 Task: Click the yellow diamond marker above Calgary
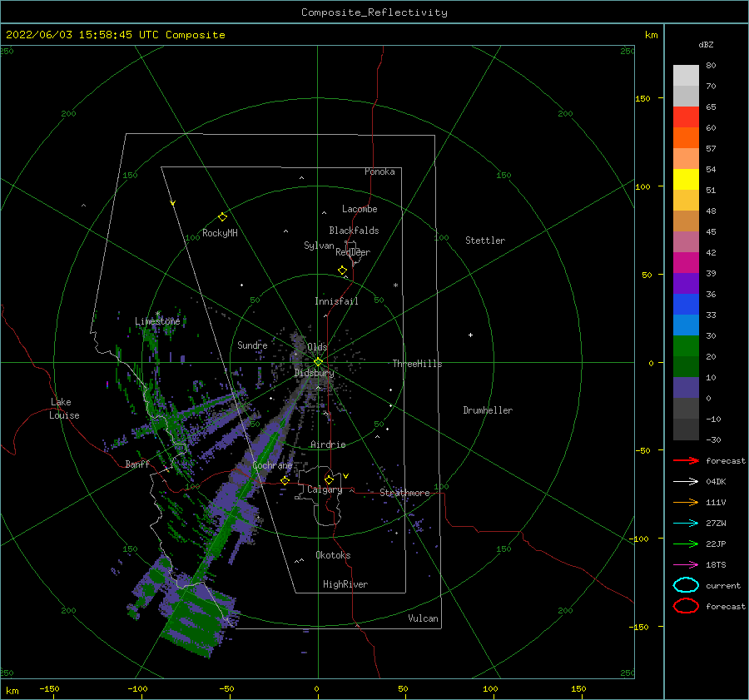[329, 479]
